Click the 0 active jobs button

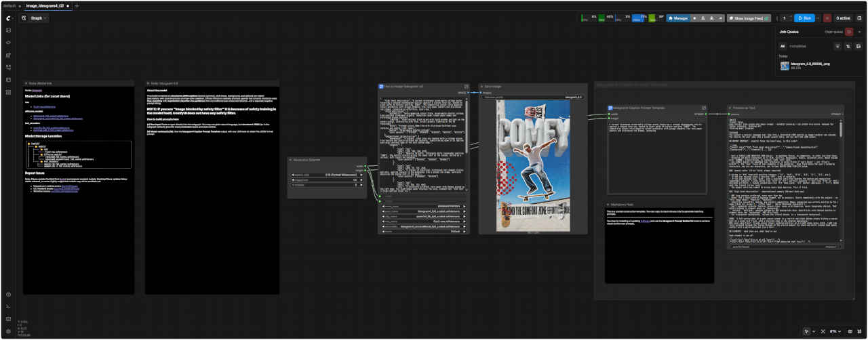pos(843,18)
